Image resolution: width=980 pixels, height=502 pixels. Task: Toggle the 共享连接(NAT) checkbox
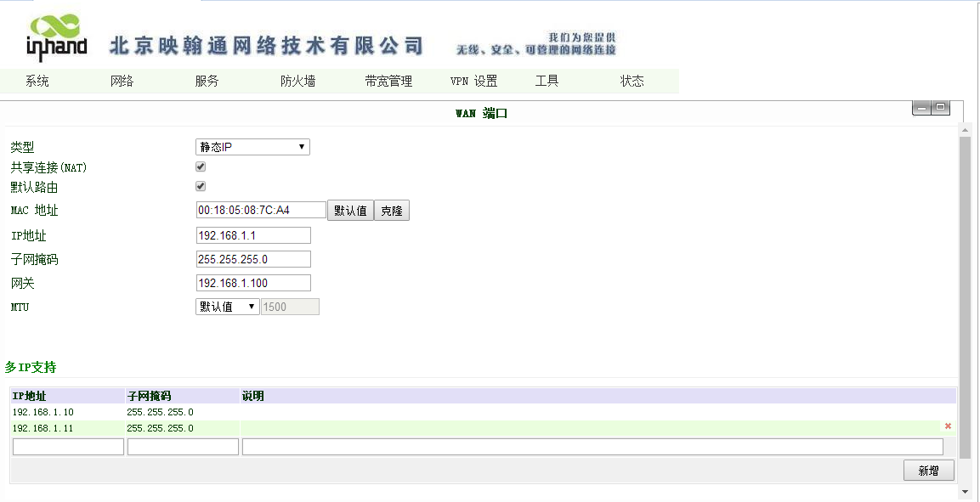[x=201, y=166]
